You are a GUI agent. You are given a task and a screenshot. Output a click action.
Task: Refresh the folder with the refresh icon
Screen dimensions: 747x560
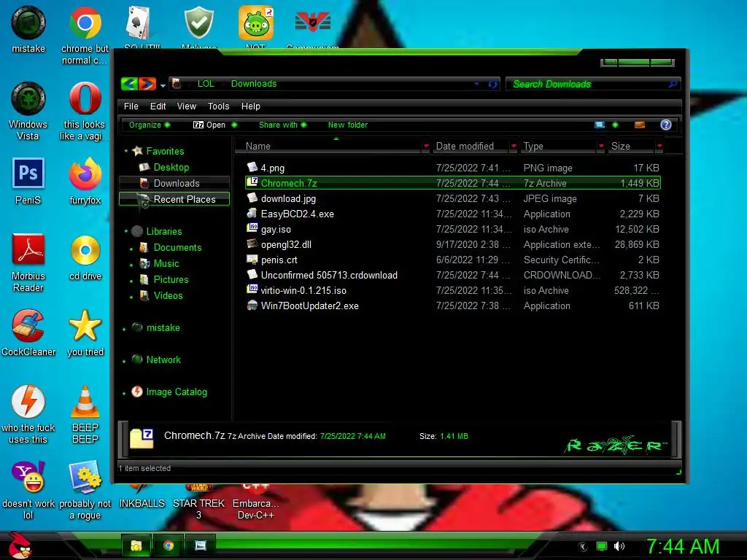493,85
